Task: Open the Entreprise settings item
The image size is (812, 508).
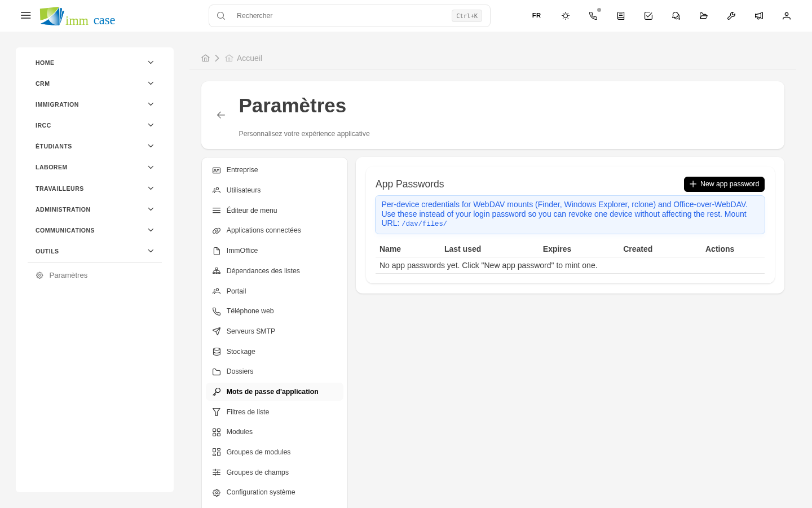Action: pyautogui.click(x=275, y=170)
